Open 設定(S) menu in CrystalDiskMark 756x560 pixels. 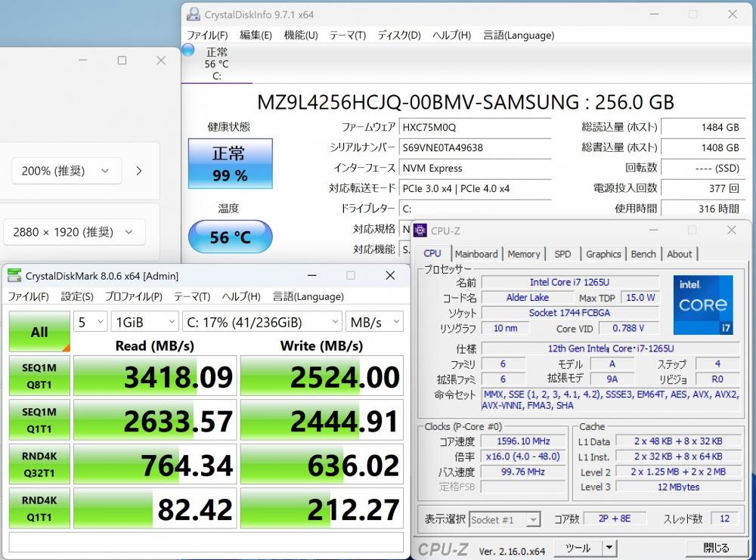tap(77, 296)
